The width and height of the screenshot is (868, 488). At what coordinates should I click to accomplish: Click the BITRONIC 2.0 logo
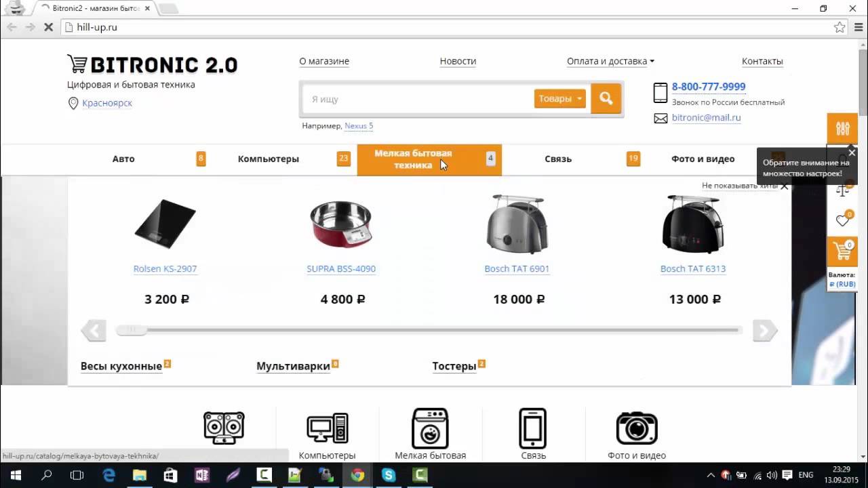[153, 64]
